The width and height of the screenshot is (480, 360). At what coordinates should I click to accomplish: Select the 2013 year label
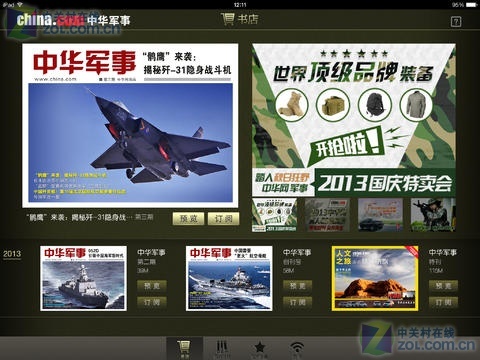12,254
